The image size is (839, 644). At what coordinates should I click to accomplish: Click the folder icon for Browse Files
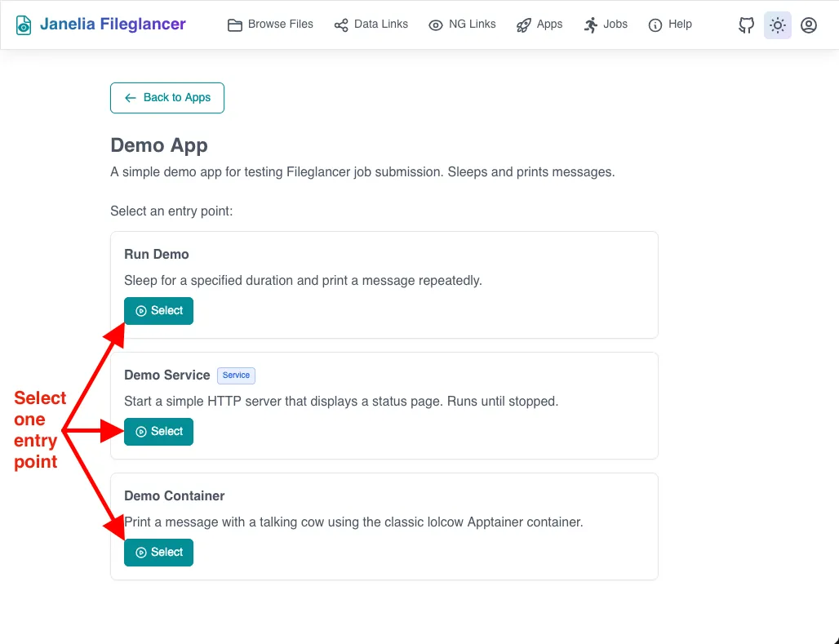pyautogui.click(x=235, y=25)
